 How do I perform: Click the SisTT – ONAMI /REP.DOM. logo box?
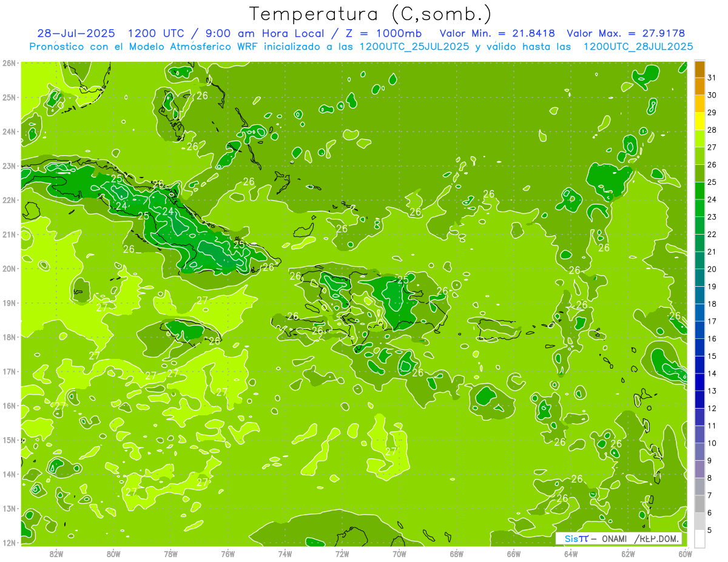(619, 538)
